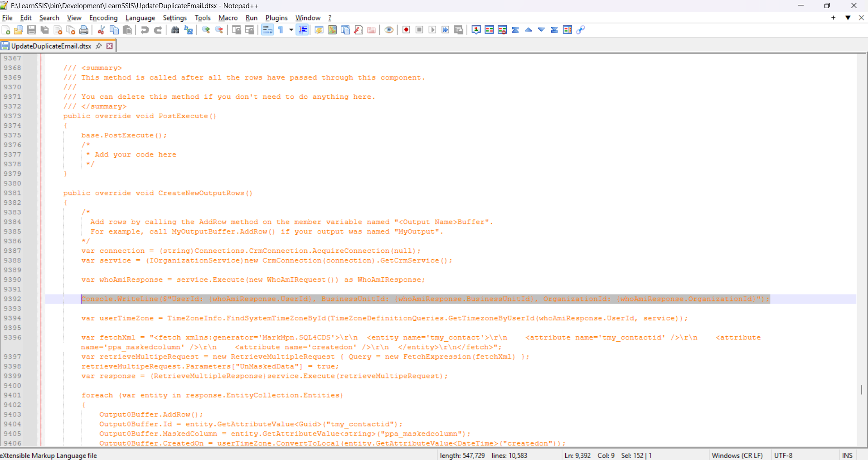Open the Macro menu
The height and width of the screenshot is (460, 868).
[228, 18]
